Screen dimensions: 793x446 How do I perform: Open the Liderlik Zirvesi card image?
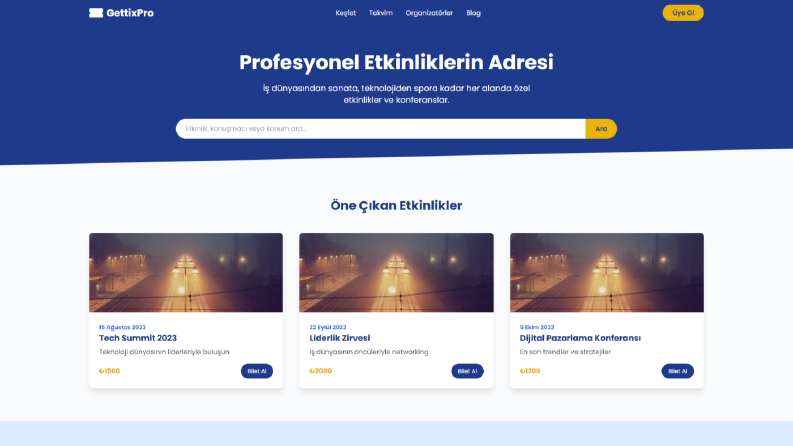coord(396,273)
